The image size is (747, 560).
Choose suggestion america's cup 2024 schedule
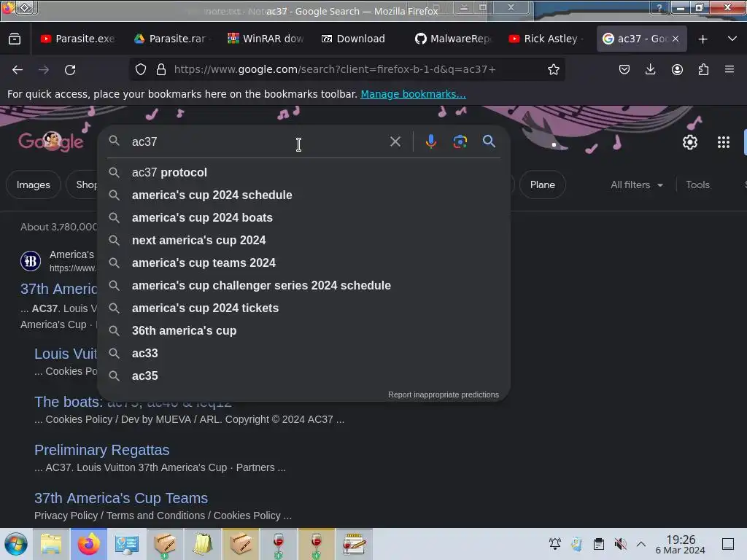(x=304, y=195)
